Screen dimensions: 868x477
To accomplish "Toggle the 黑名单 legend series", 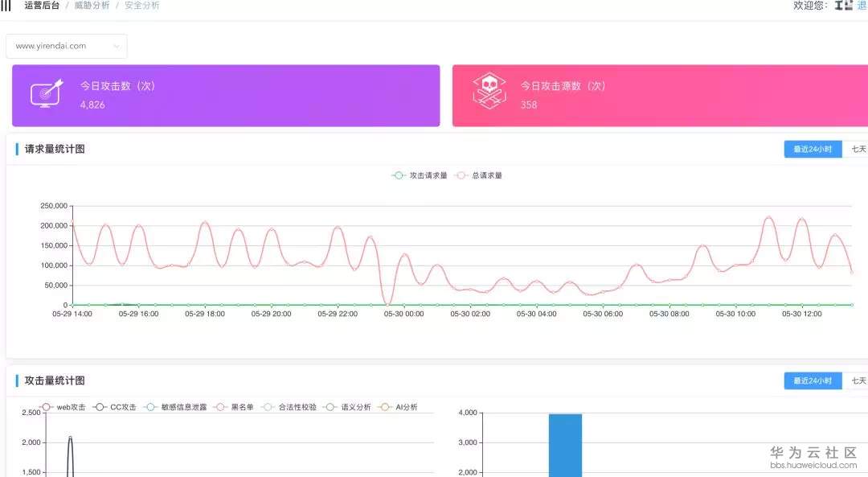I will click(234, 407).
